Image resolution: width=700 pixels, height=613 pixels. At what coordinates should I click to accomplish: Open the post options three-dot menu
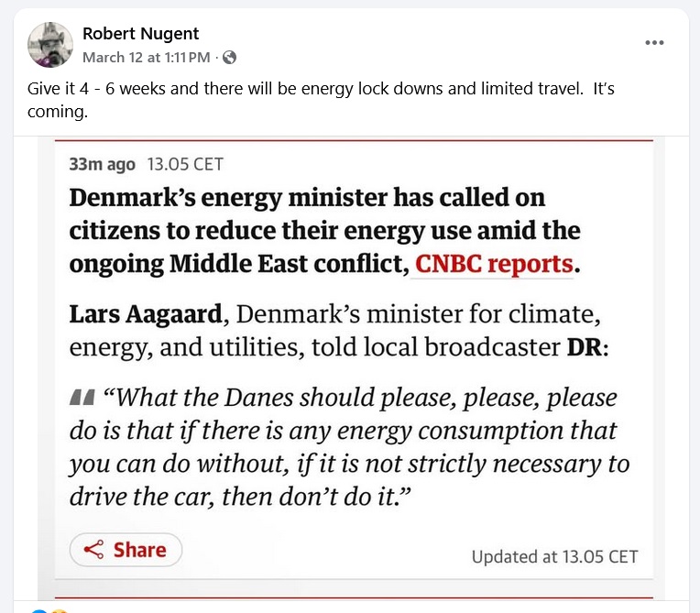point(653,42)
